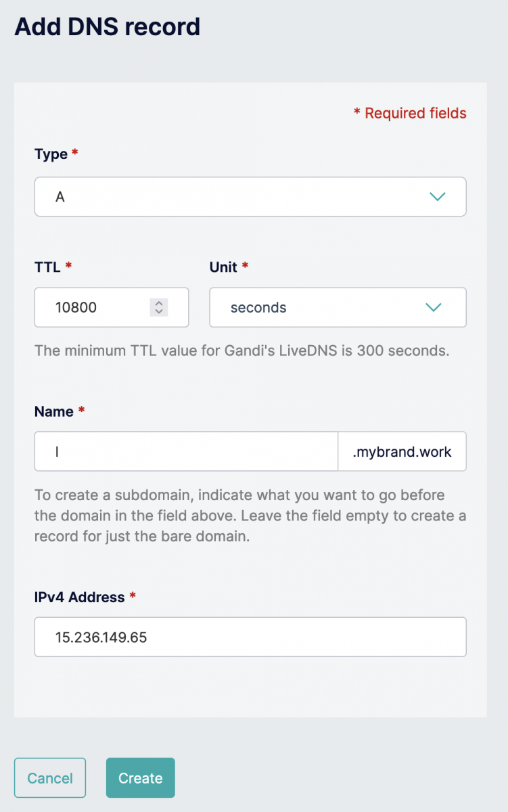Click the chevron icon in Type dropdown
Screen dimensions: 508x812
[438, 197]
